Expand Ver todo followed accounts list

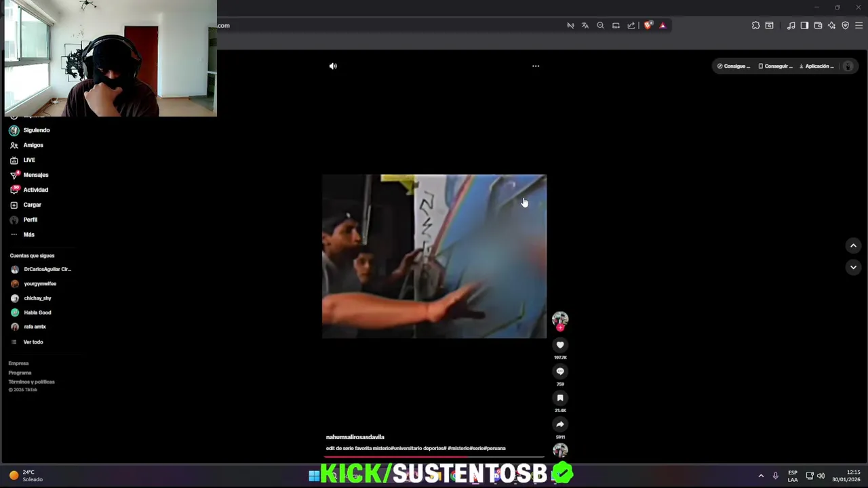point(27,342)
